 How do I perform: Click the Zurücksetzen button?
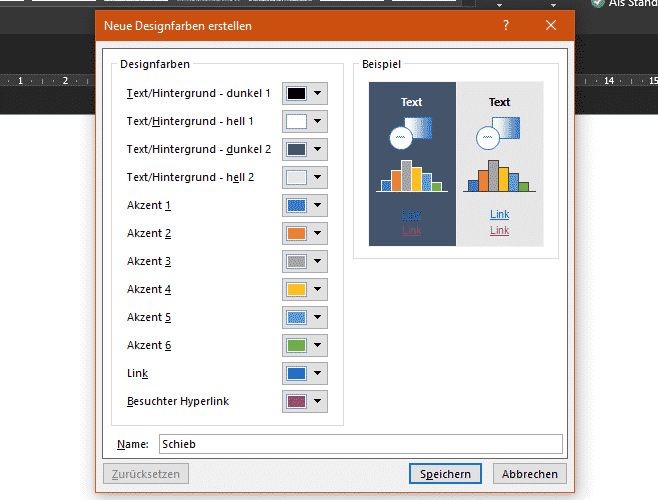click(146, 474)
